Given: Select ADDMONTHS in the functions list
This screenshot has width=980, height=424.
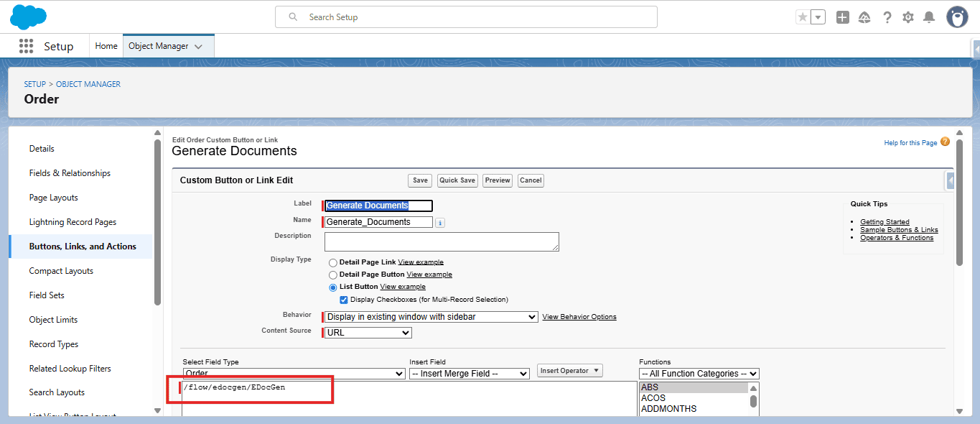Looking at the screenshot, I should click(x=694, y=409).
